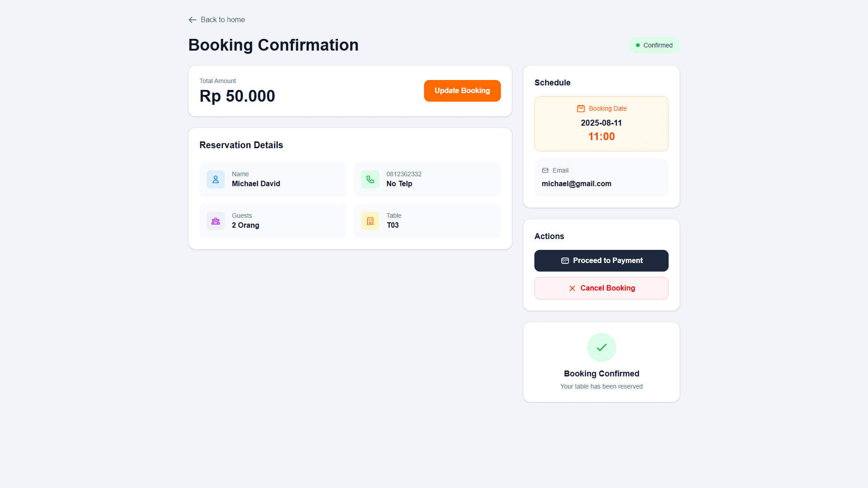Click the green checkmark circle icon
This screenshot has height=488, width=868.
(x=601, y=347)
